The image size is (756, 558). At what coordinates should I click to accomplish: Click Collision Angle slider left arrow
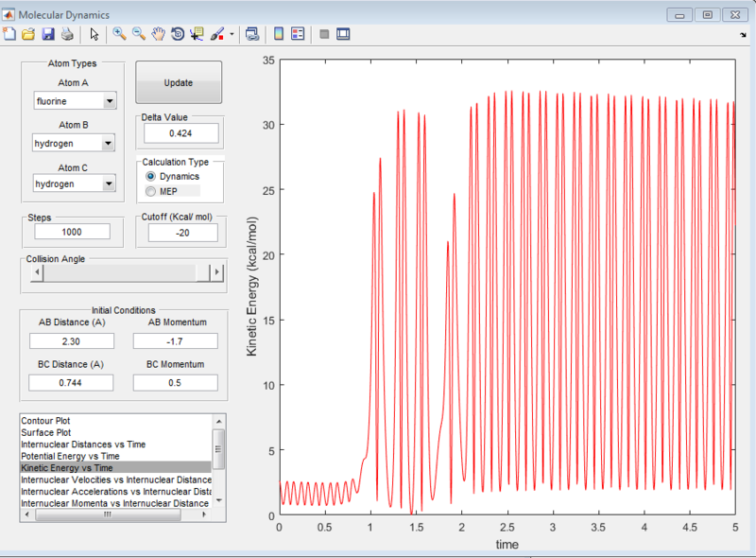point(37,272)
